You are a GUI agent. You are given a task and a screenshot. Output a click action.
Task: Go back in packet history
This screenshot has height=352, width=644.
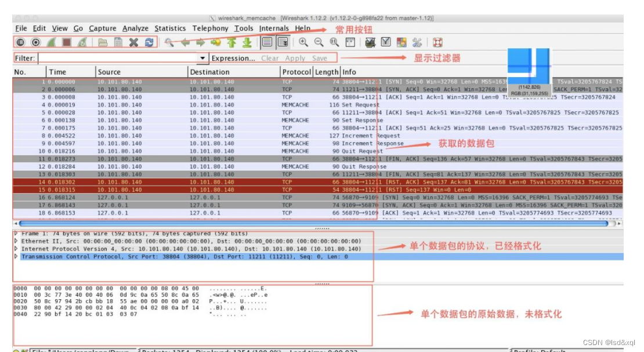(185, 42)
